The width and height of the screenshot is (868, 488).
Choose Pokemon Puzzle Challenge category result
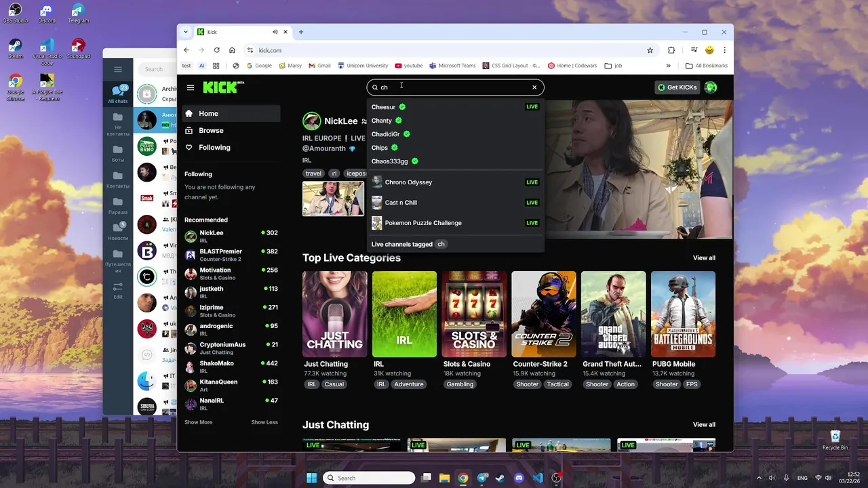(x=455, y=222)
